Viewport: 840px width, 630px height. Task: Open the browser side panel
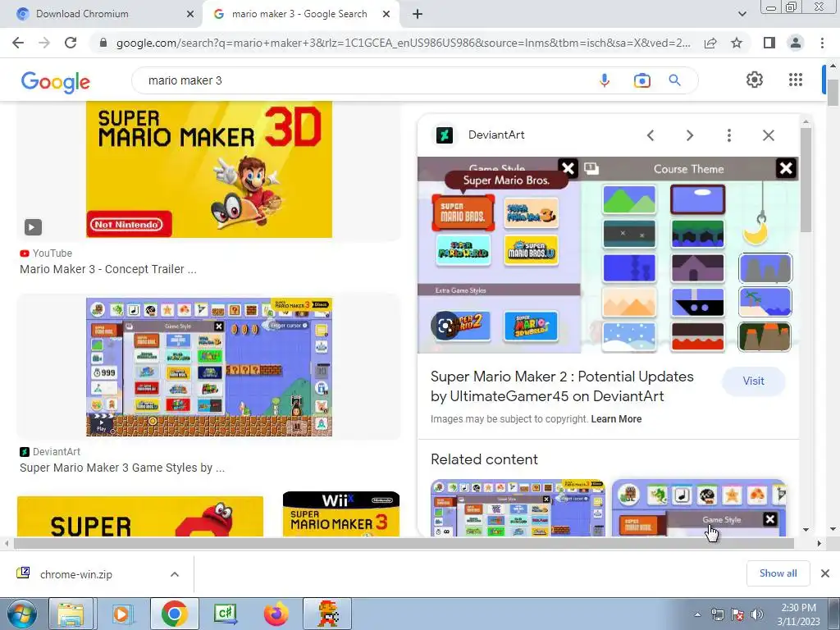coord(769,43)
